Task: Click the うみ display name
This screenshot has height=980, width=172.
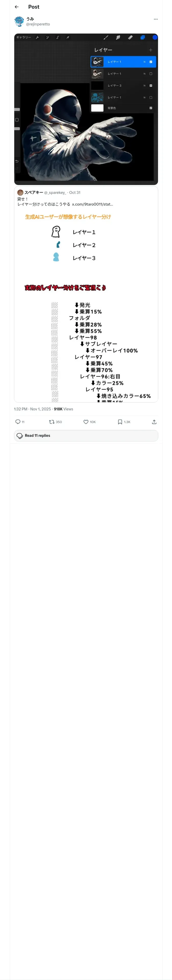Action: tap(30, 19)
